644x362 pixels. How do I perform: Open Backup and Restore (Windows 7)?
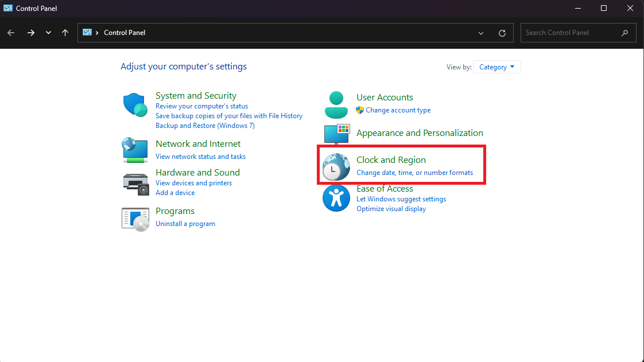[x=205, y=126]
